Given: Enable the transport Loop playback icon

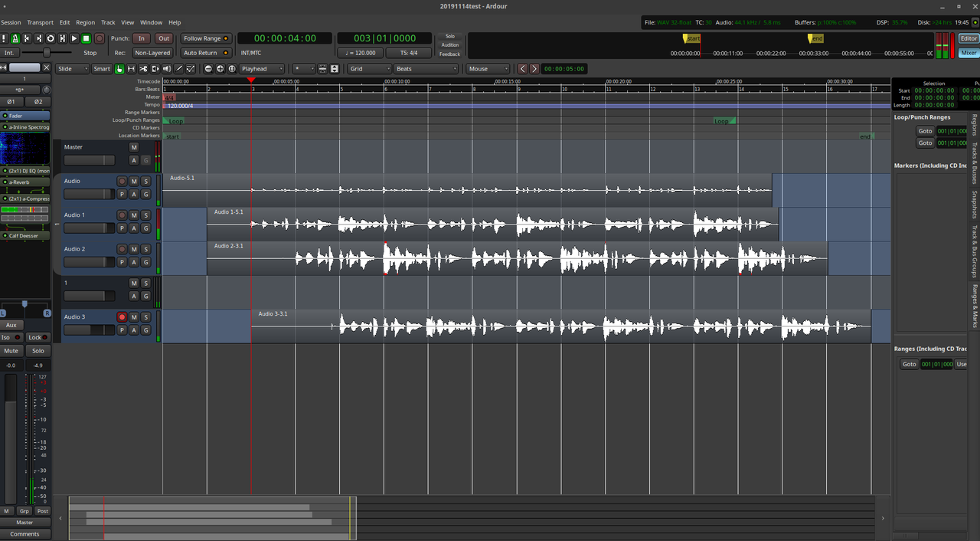Looking at the screenshot, I should coord(51,38).
